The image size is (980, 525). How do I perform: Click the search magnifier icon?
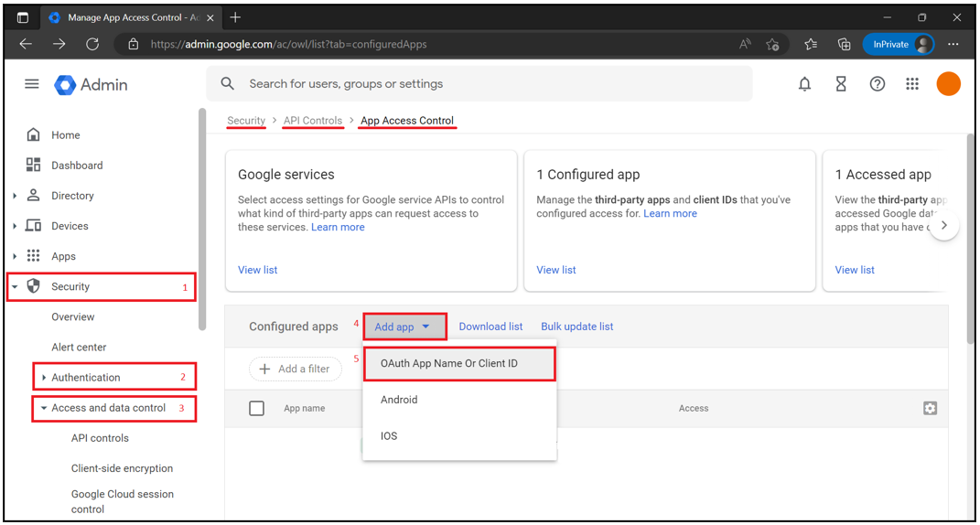[228, 84]
